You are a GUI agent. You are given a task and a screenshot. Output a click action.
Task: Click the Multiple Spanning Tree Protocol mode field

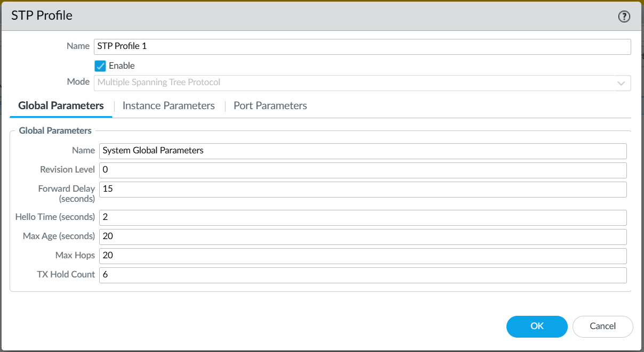(x=363, y=83)
